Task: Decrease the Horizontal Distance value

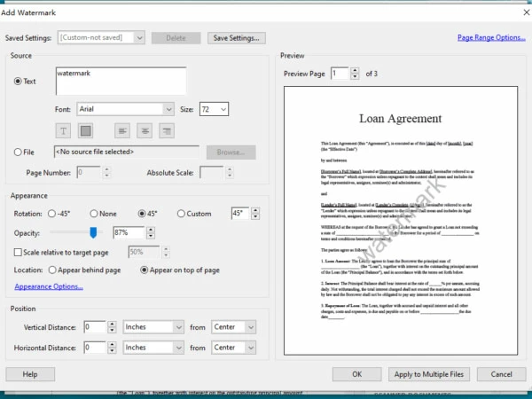Action: pos(112,350)
